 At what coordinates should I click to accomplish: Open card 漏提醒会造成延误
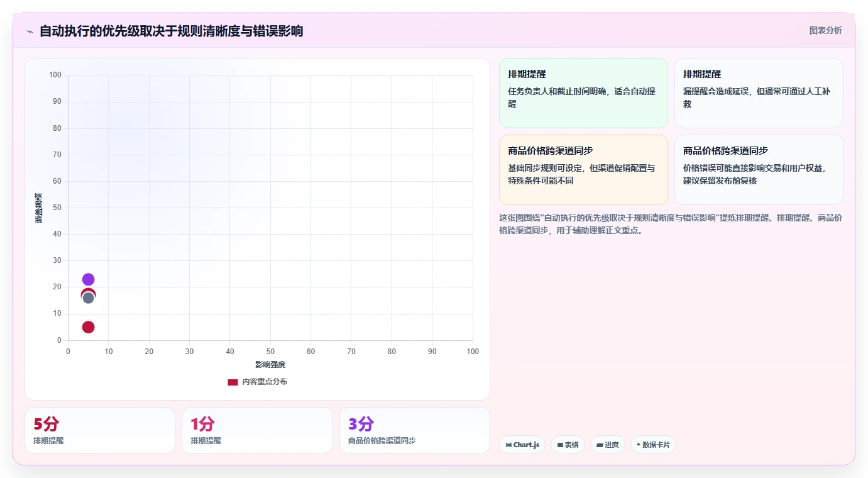(x=759, y=93)
